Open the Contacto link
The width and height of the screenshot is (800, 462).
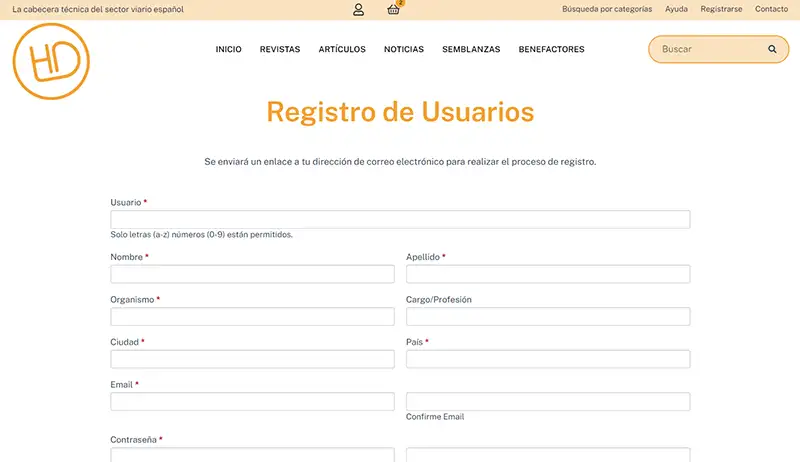(x=771, y=9)
